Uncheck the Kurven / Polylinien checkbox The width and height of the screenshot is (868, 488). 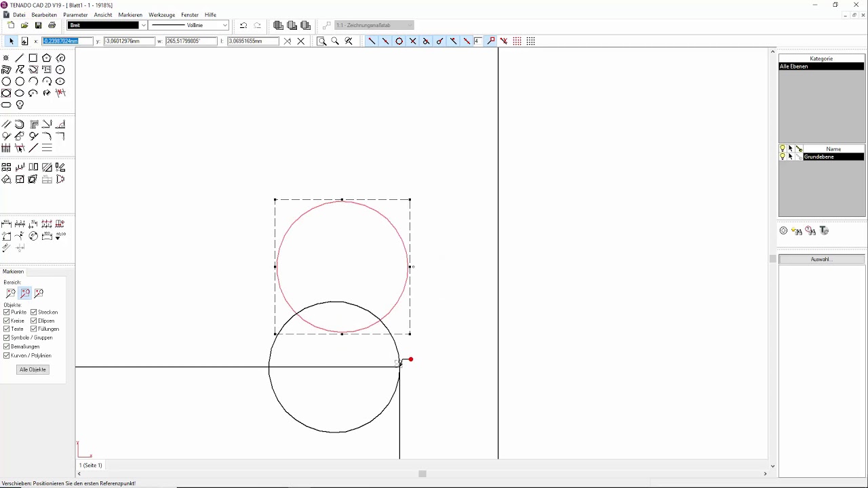click(x=7, y=355)
